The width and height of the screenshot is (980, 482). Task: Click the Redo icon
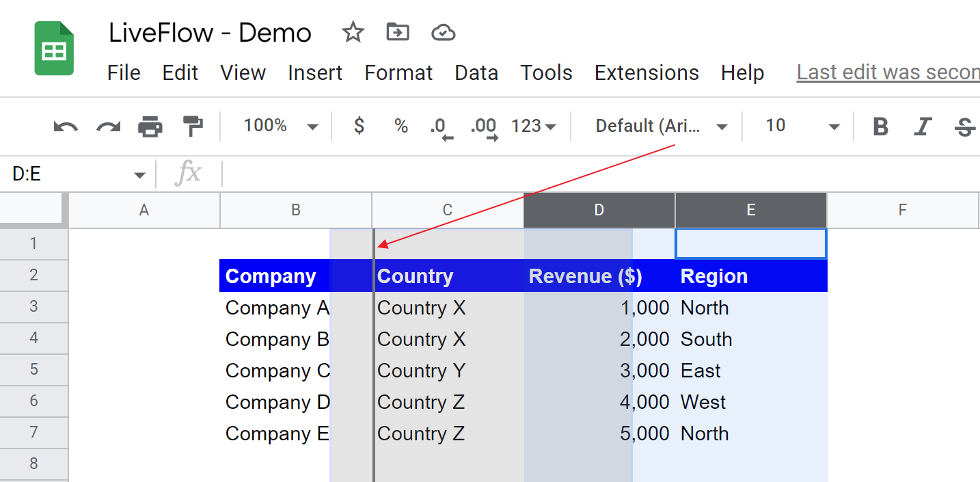tap(107, 126)
